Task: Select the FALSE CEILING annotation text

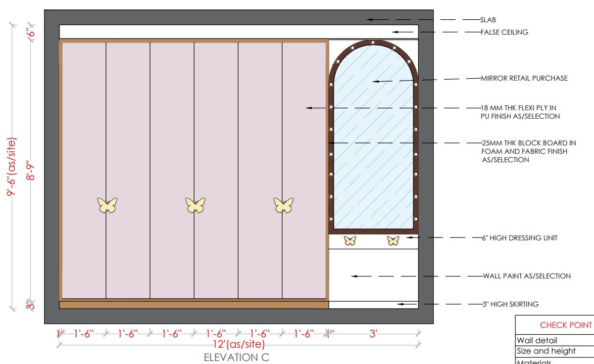Action: (x=504, y=32)
